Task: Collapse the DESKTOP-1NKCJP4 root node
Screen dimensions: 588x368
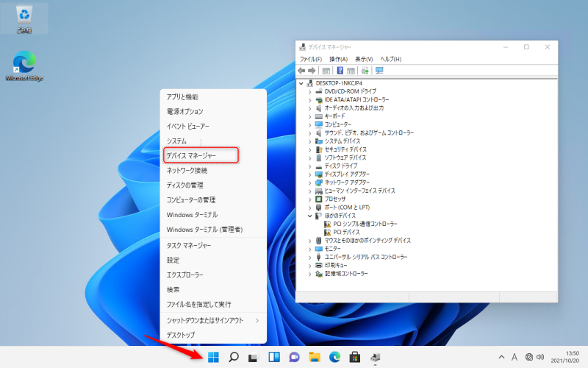Action: click(301, 83)
